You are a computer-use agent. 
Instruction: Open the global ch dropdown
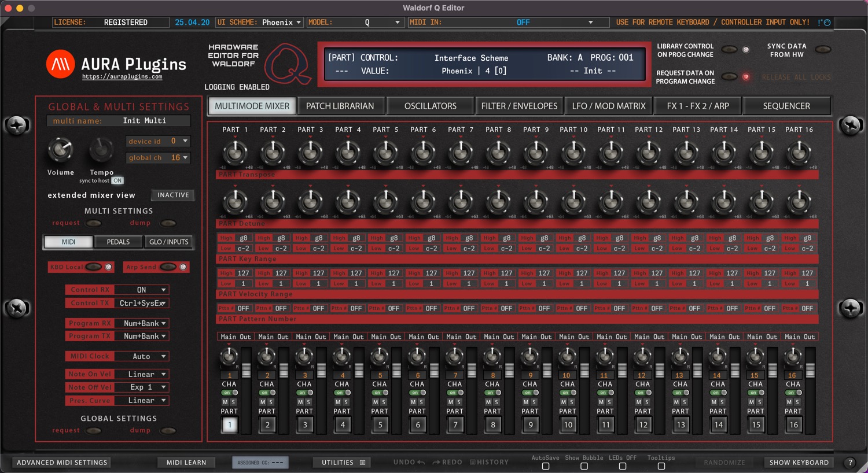coord(159,158)
